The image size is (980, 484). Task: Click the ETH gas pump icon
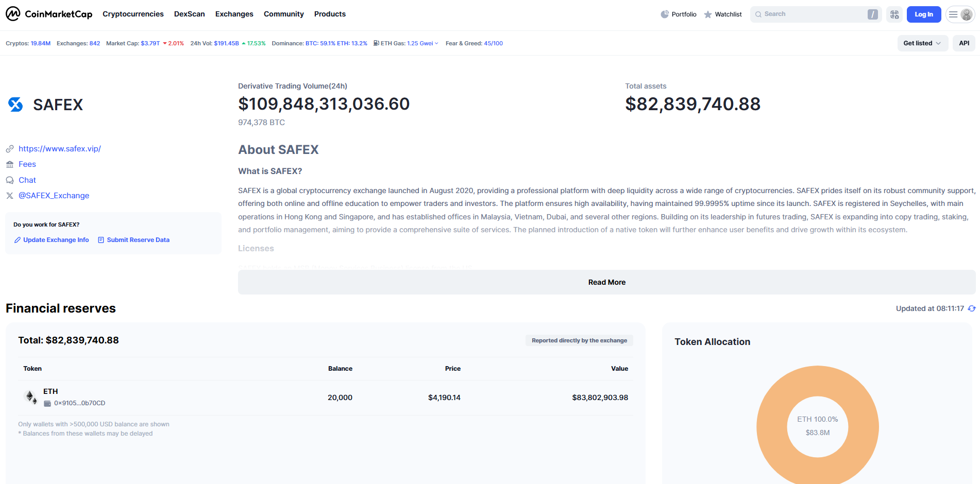[x=376, y=43]
